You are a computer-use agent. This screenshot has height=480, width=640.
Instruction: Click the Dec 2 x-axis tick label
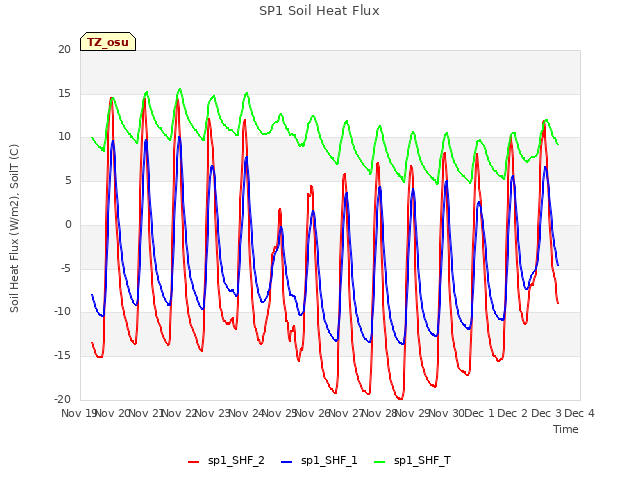pos(513,413)
